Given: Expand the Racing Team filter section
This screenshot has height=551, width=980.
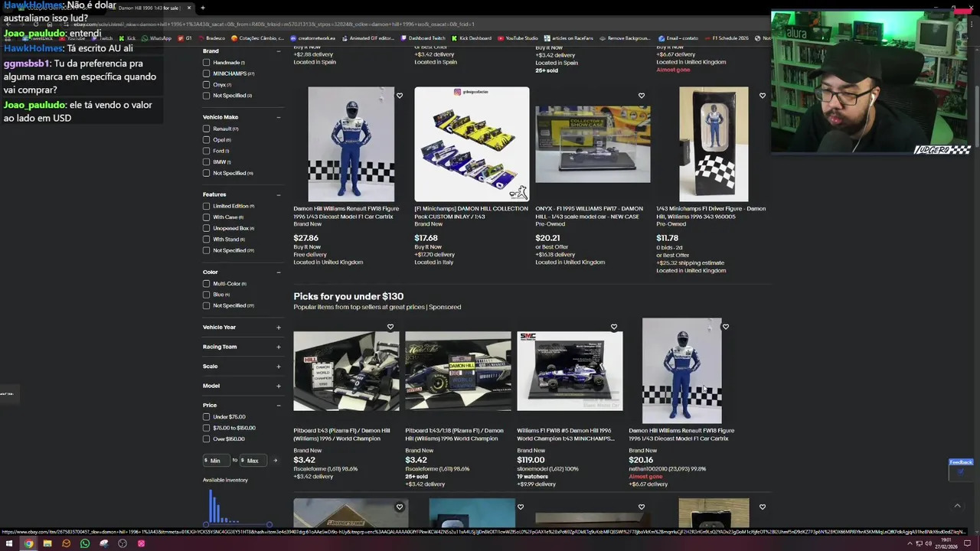Looking at the screenshot, I should click(278, 347).
